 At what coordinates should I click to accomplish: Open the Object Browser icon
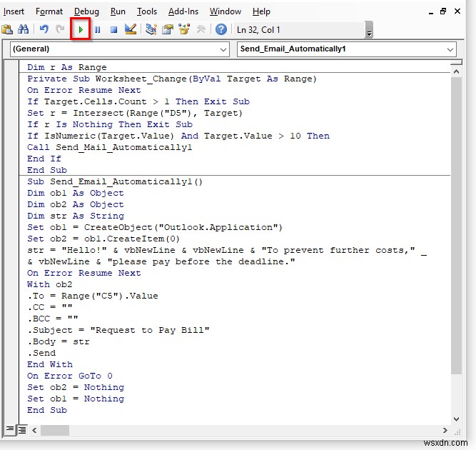[x=184, y=29]
